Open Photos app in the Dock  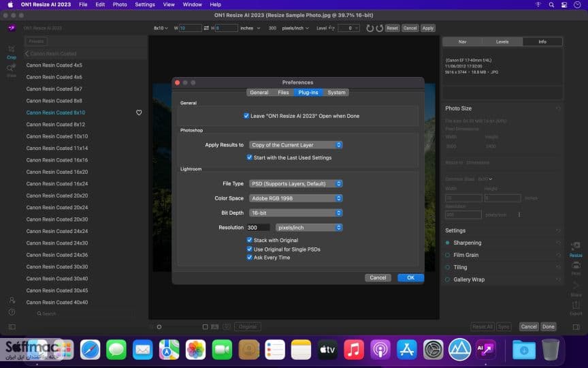[x=195, y=350]
